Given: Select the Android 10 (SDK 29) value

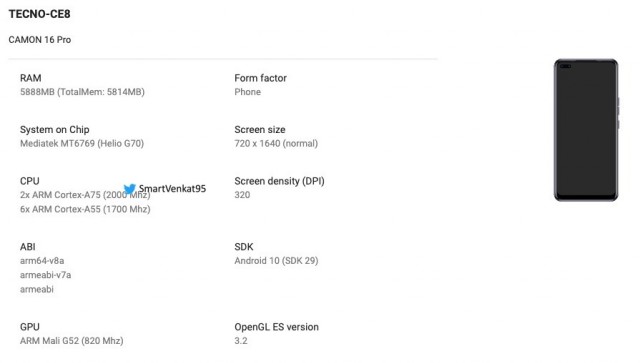Looking at the screenshot, I should (276, 261).
